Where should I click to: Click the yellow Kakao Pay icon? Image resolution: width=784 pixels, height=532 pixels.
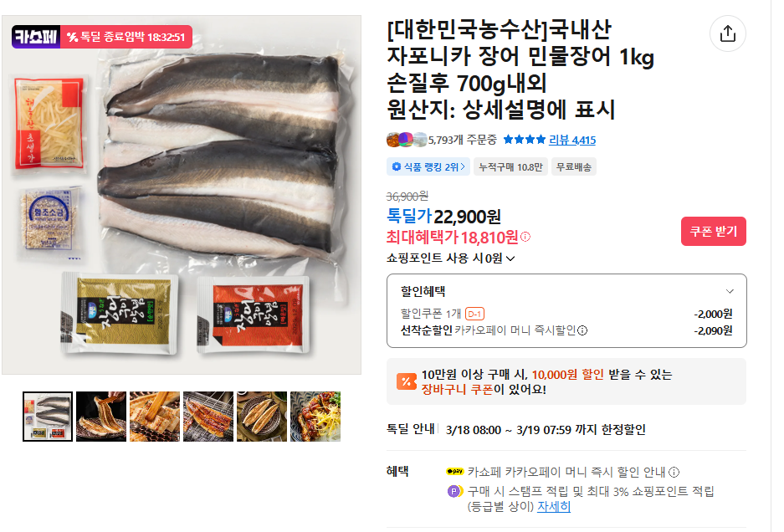[x=455, y=472]
